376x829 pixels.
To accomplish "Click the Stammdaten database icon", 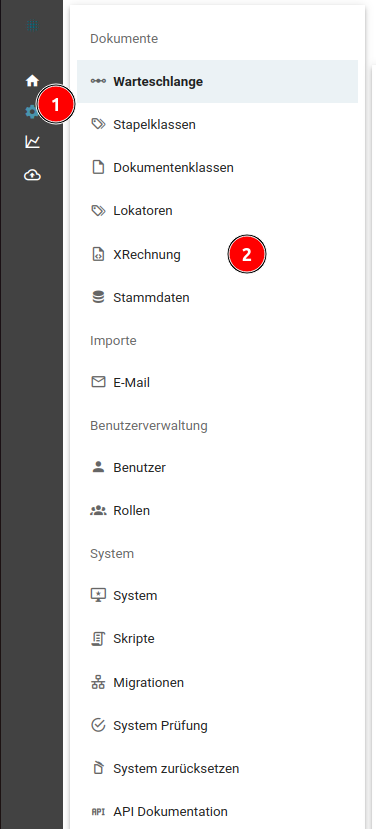I will pos(98,297).
